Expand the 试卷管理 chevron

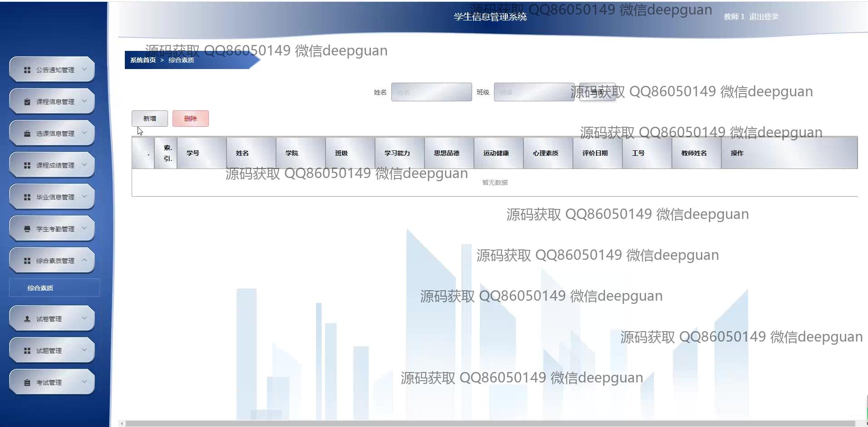[x=84, y=318]
